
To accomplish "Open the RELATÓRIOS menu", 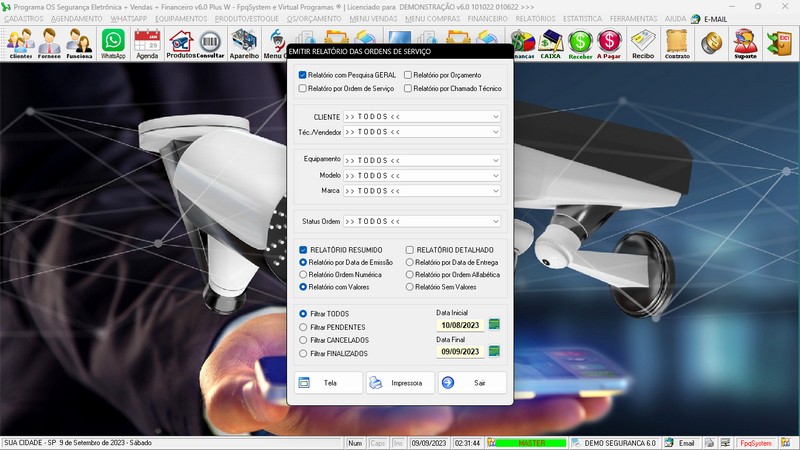I will [x=536, y=19].
